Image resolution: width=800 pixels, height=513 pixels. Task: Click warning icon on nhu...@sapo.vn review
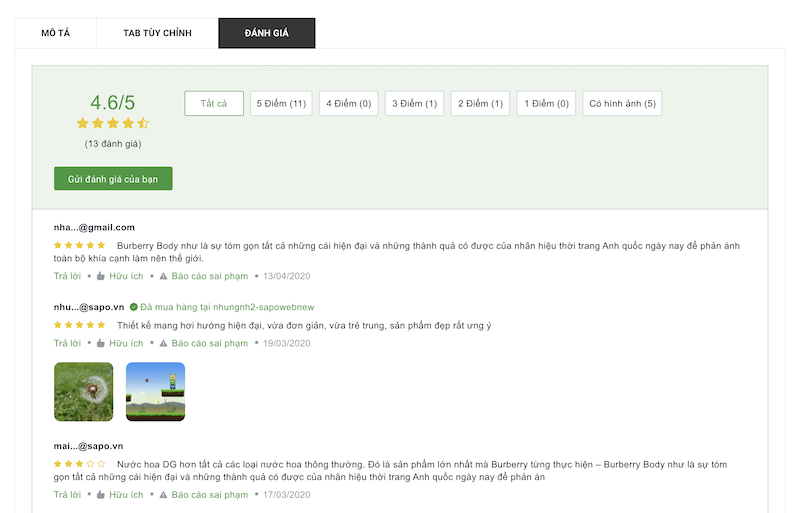pyautogui.click(x=163, y=343)
